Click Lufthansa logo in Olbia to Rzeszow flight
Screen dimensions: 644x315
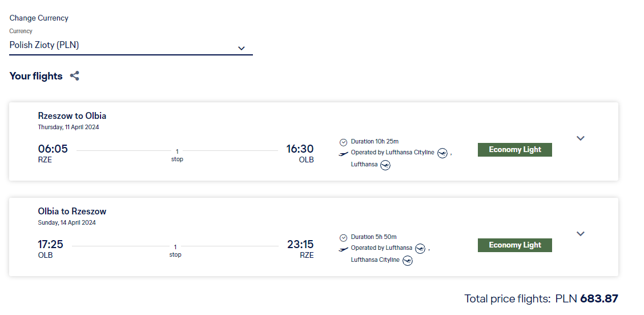[x=420, y=248]
